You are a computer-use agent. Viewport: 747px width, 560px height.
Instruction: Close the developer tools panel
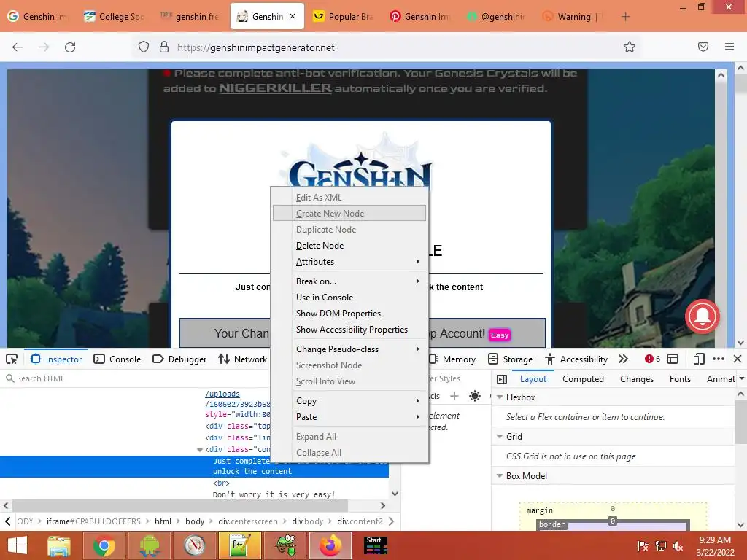point(737,359)
